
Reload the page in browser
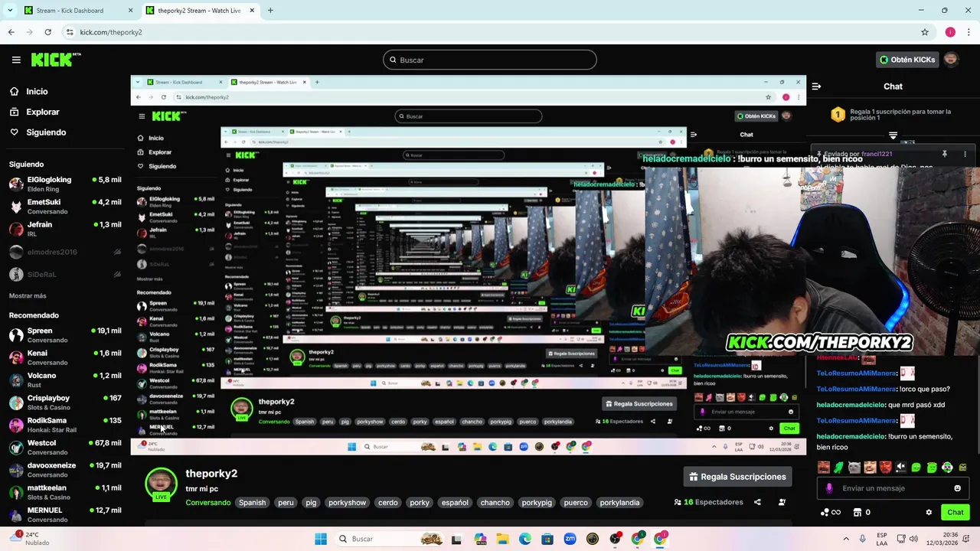(x=47, y=32)
